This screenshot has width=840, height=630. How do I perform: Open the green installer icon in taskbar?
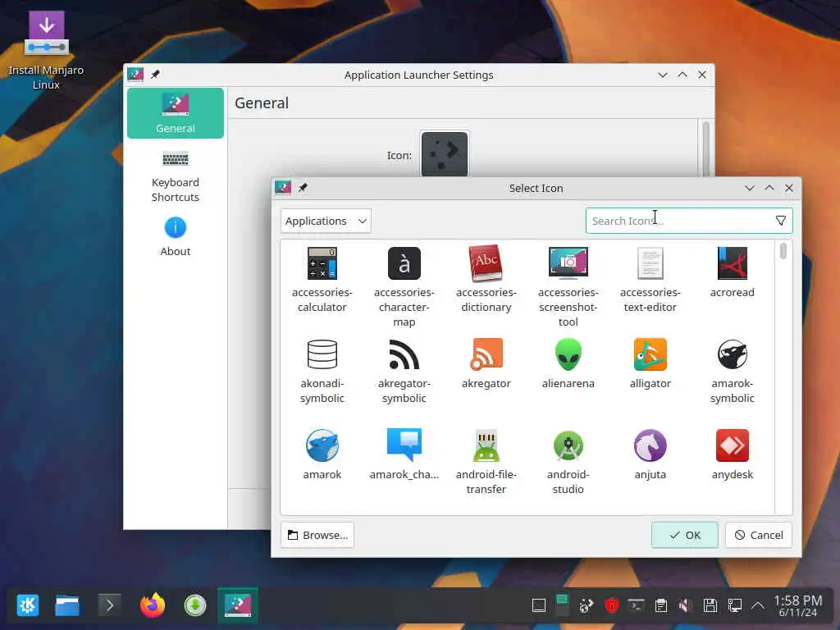(195, 605)
